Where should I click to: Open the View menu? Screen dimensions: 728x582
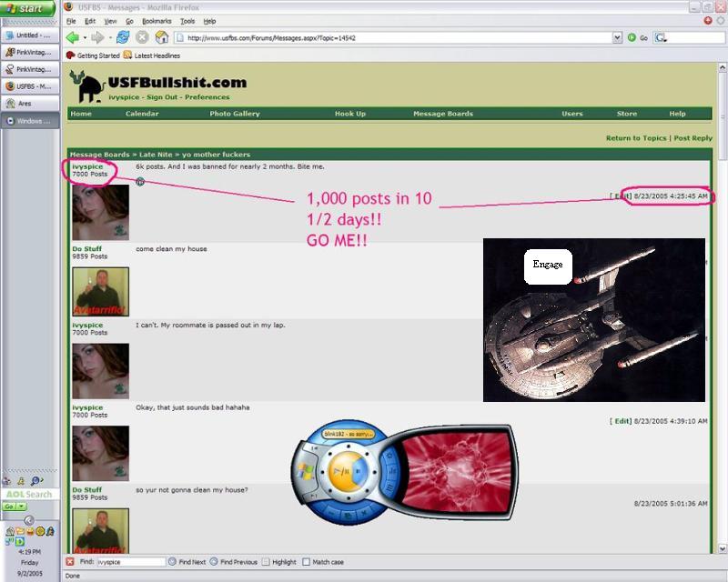pyautogui.click(x=110, y=21)
